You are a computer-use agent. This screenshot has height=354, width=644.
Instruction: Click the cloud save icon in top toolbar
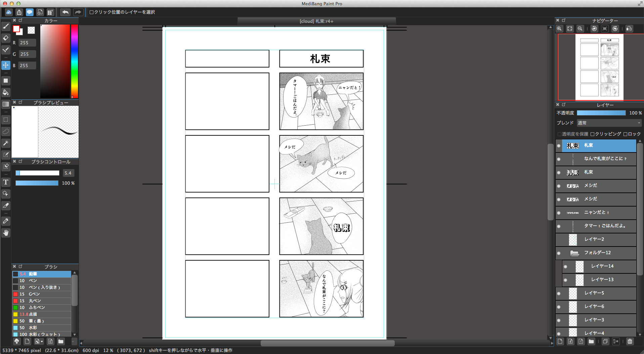9,12
